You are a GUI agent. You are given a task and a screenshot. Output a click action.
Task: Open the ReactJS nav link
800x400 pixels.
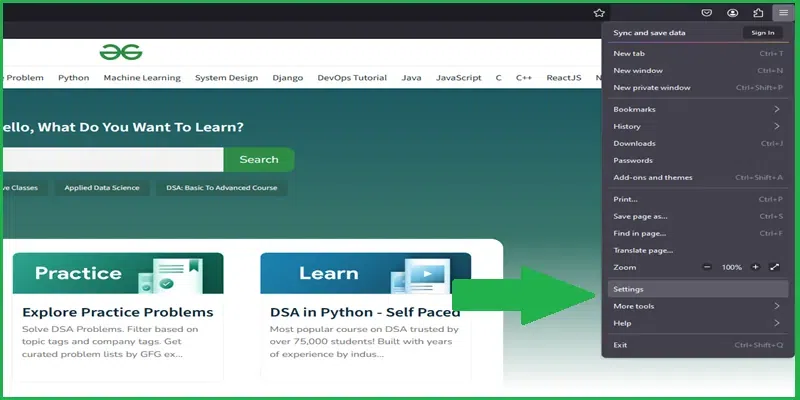click(x=564, y=78)
